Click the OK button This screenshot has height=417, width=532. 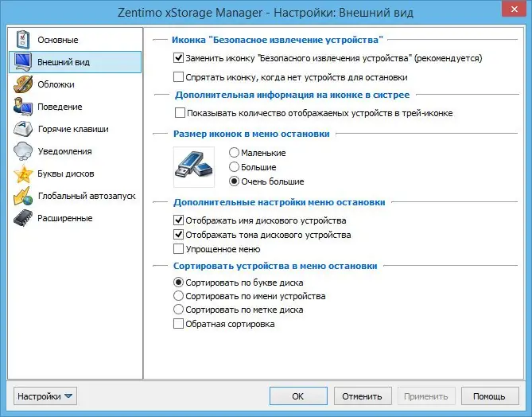pos(297,396)
